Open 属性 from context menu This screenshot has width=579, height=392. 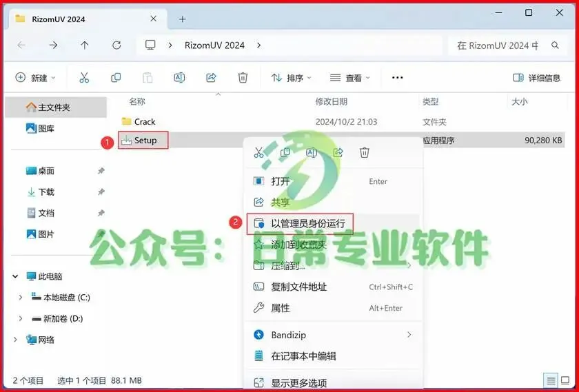pos(334,308)
